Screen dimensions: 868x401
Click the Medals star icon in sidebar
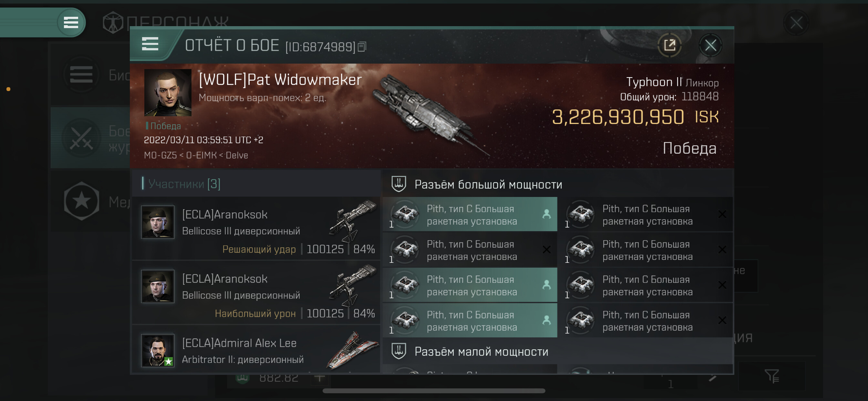tap(82, 201)
